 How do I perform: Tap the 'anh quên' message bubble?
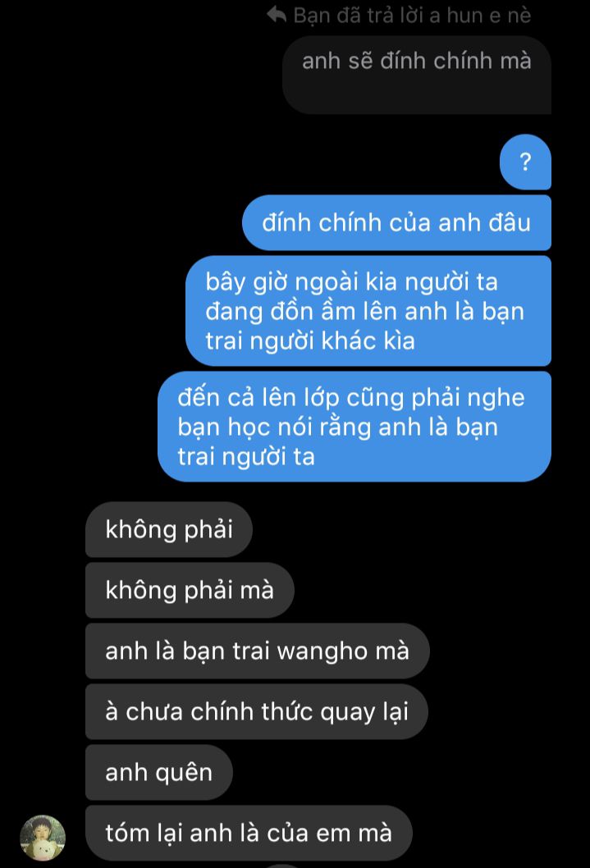coord(159,772)
